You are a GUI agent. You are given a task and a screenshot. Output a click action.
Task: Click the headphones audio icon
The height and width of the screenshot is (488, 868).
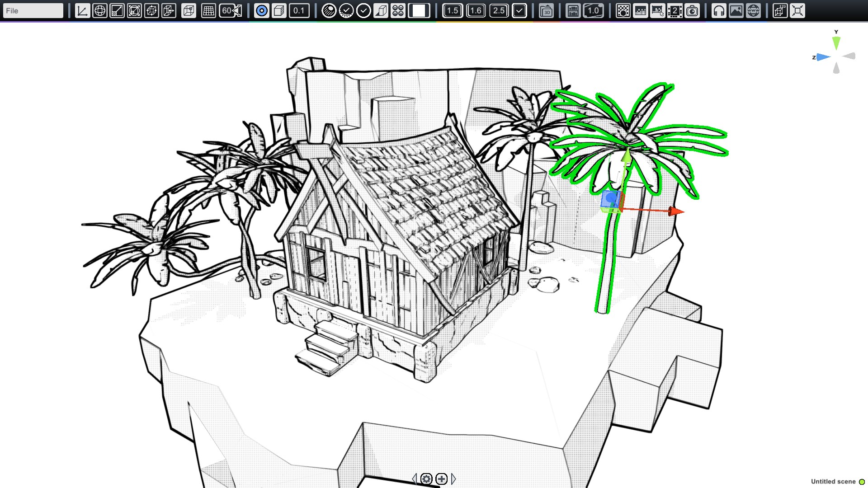pos(719,11)
